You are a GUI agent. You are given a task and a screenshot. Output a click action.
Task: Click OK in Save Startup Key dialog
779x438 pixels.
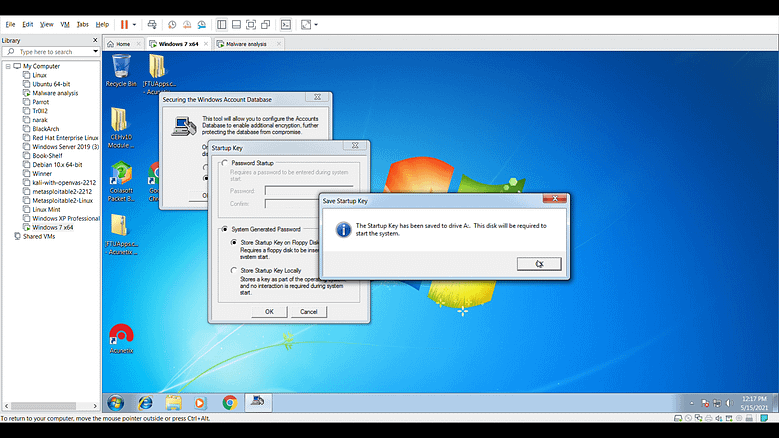(x=539, y=264)
